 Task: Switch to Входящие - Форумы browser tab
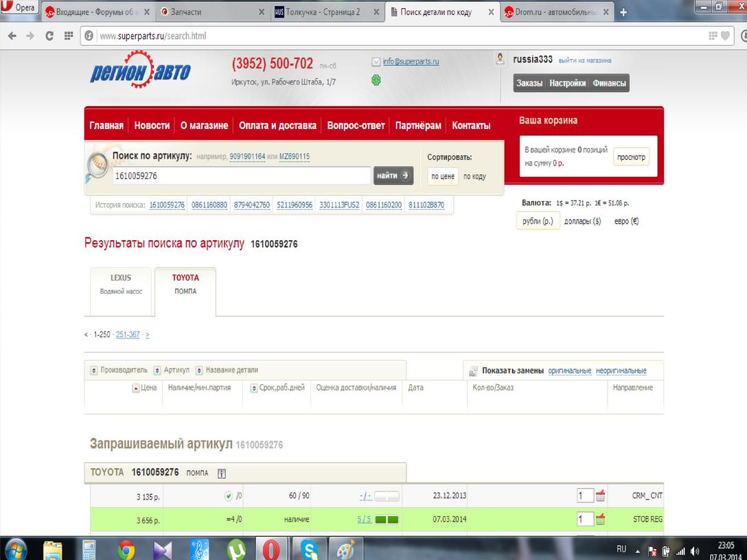tap(97, 12)
